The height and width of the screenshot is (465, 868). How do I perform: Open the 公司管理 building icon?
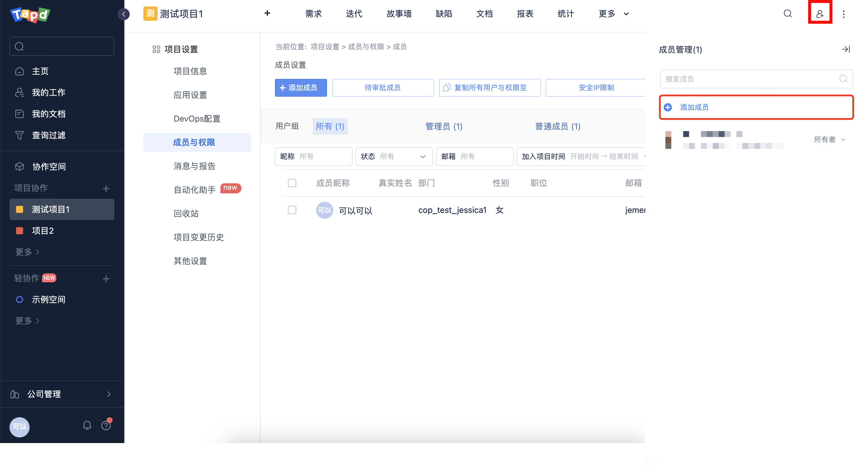pyautogui.click(x=15, y=394)
